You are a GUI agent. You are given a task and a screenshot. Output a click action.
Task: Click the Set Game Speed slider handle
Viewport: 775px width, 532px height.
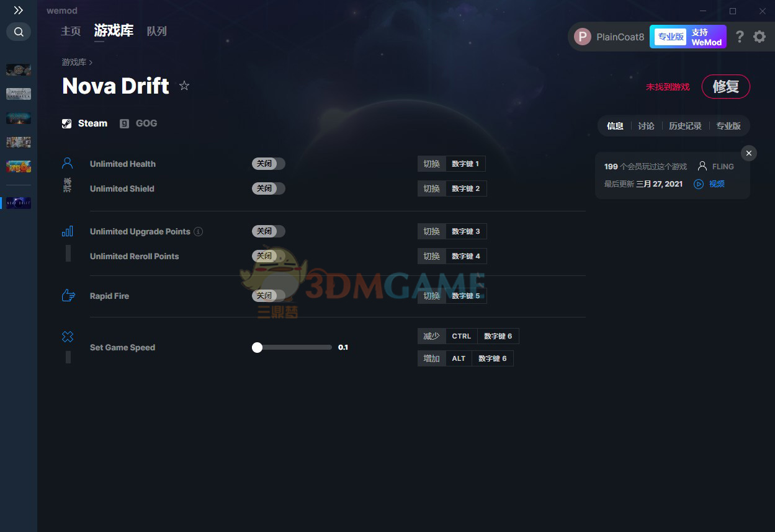(258, 347)
